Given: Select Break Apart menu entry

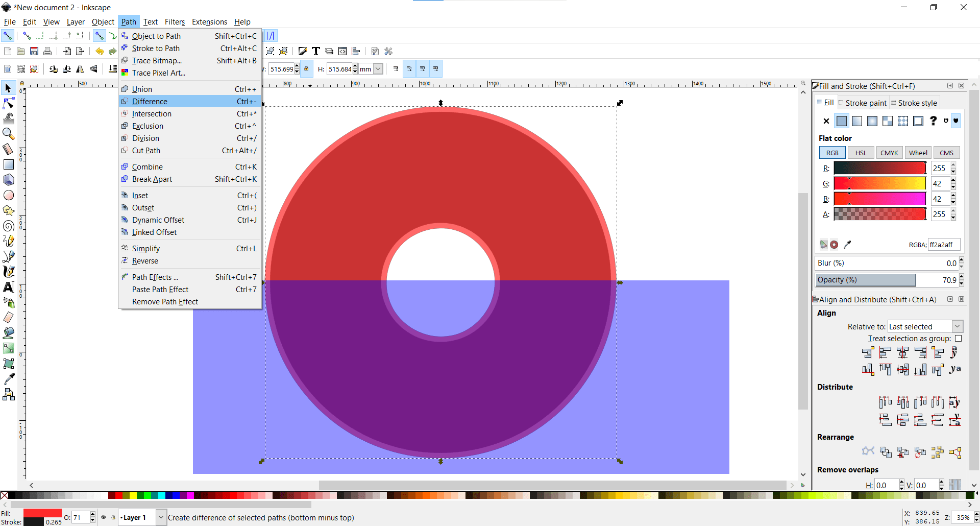Looking at the screenshot, I should pos(190,179).
